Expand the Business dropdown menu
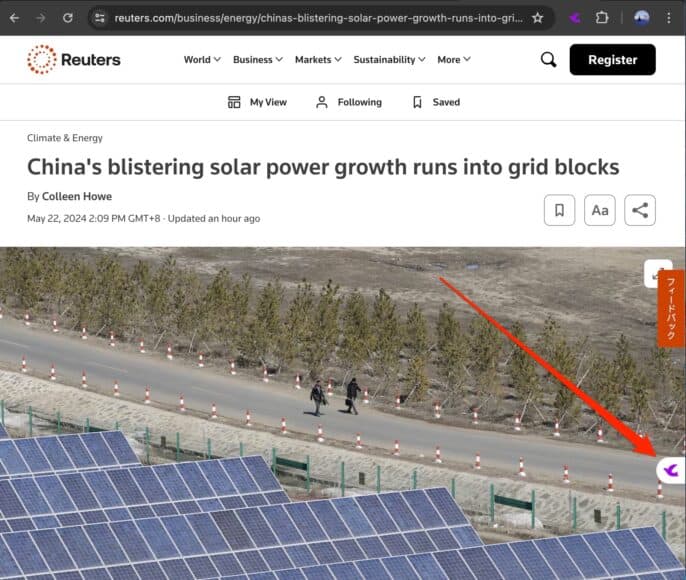This screenshot has height=580, width=686. click(x=258, y=60)
